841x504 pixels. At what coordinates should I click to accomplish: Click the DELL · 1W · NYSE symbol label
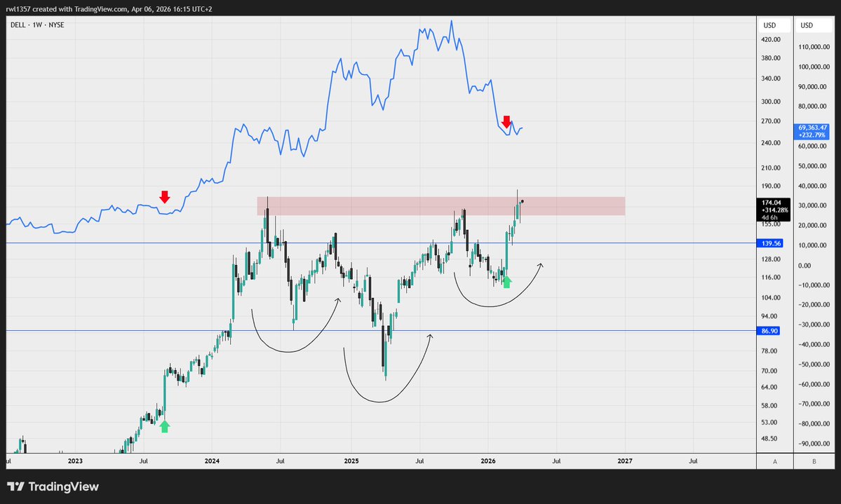point(37,25)
